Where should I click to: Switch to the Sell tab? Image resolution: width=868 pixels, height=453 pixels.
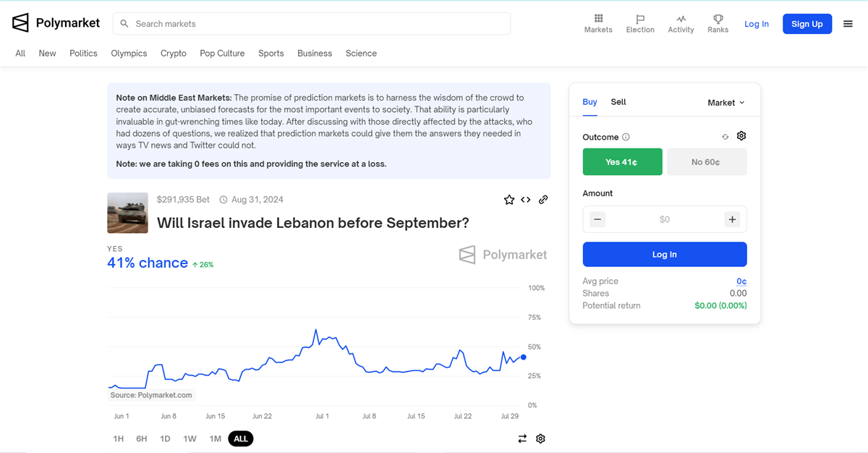(618, 102)
